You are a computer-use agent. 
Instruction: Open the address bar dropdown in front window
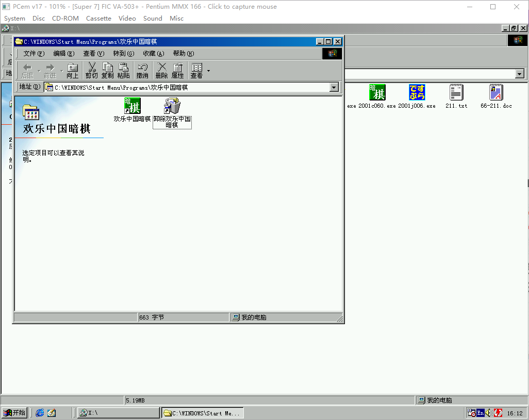(x=334, y=87)
